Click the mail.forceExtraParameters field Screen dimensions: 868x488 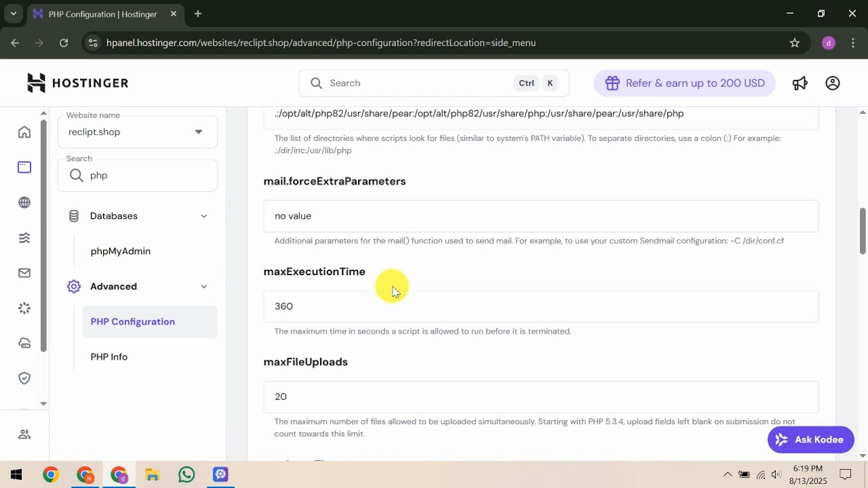541,216
